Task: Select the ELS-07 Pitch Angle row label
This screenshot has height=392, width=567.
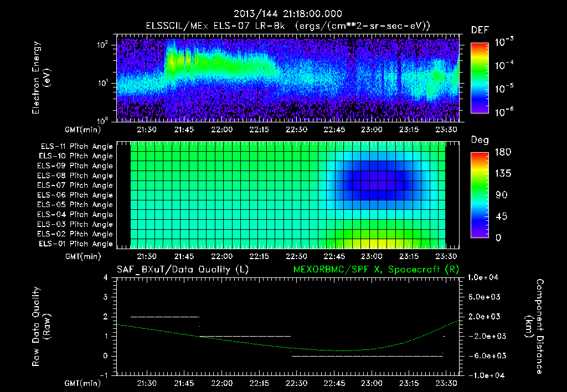Action: 75,185
